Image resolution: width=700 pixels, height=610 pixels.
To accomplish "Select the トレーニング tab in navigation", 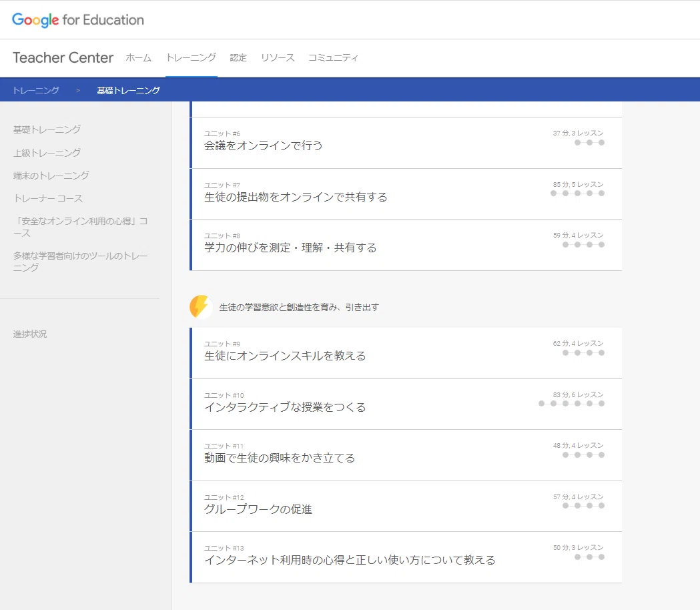I will pos(191,57).
